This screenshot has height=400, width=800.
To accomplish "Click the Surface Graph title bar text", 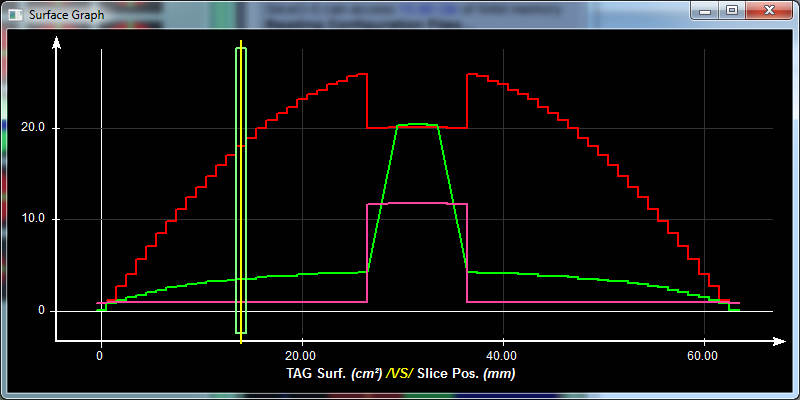I will 65,14.
